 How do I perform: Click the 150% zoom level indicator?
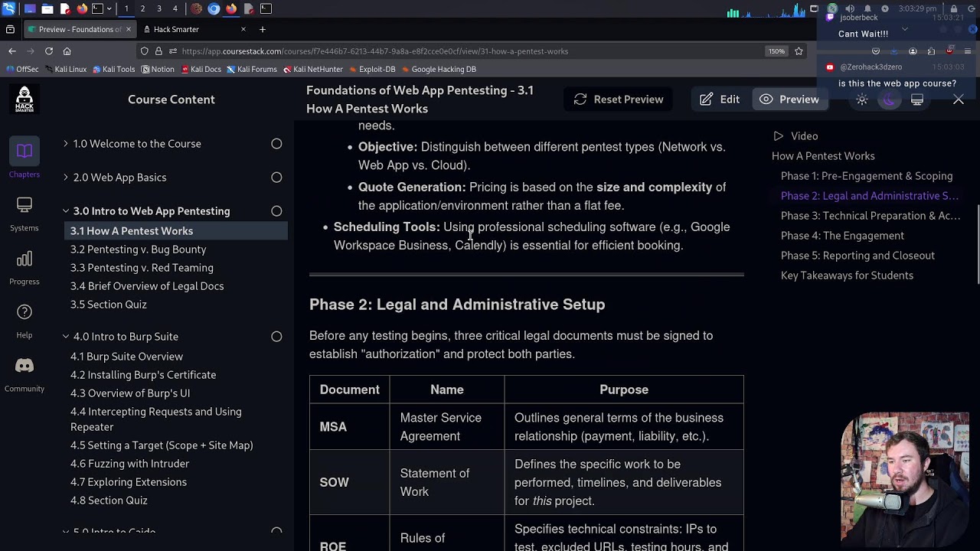click(776, 51)
